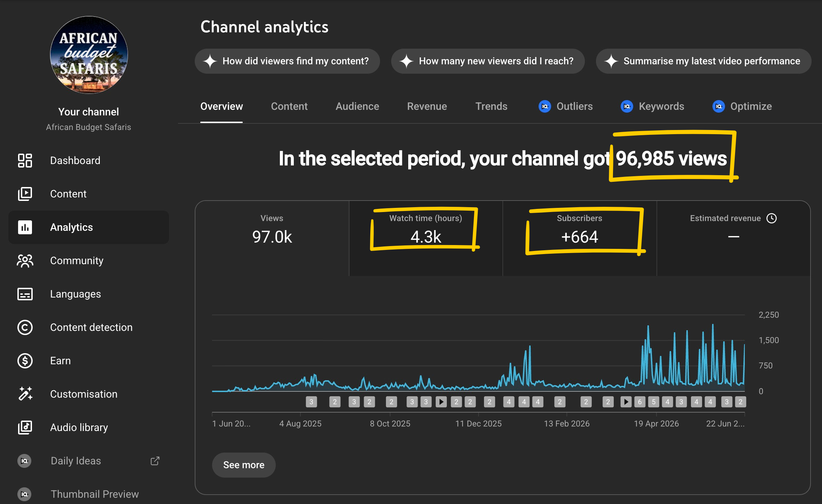
Task: Open the Trends tab
Action: pyautogui.click(x=491, y=106)
